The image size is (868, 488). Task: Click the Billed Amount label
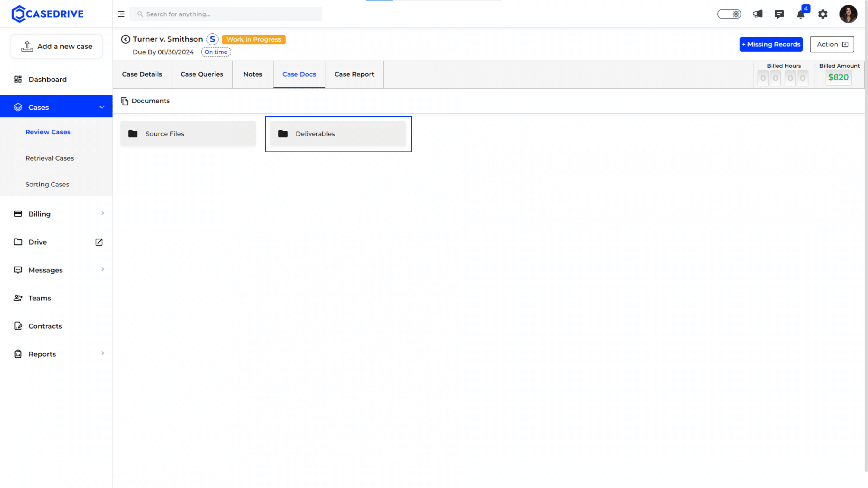[839, 66]
